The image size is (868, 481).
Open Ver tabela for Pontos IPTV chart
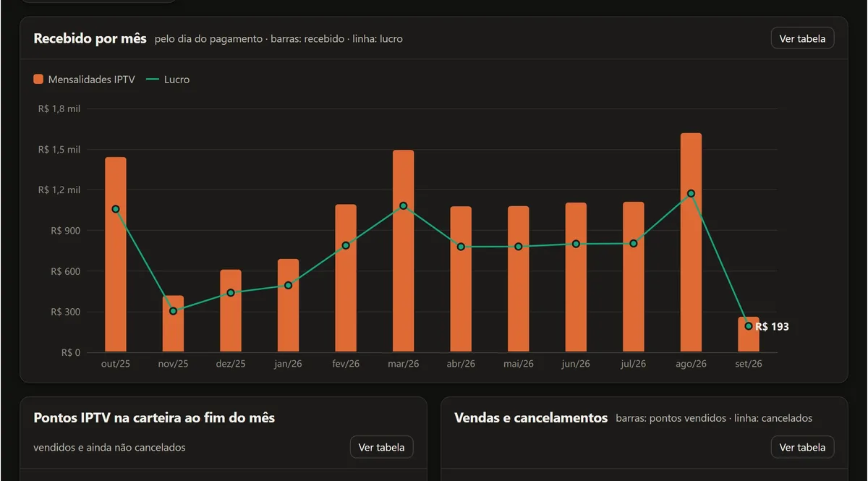pyautogui.click(x=382, y=447)
